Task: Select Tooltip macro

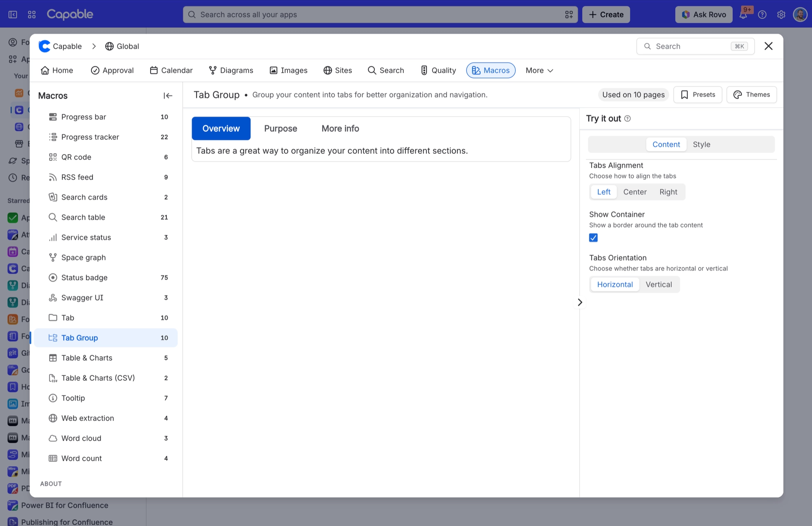Action: click(106, 398)
